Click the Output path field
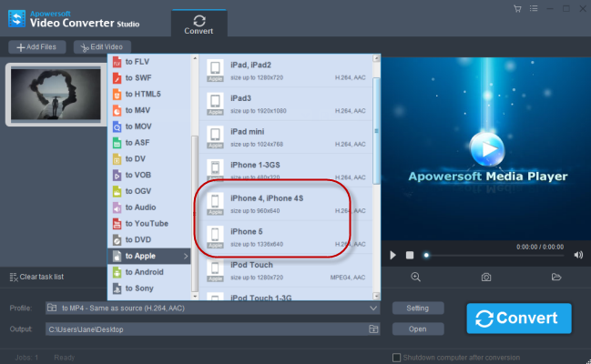 pyautogui.click(x=212, y=329)
